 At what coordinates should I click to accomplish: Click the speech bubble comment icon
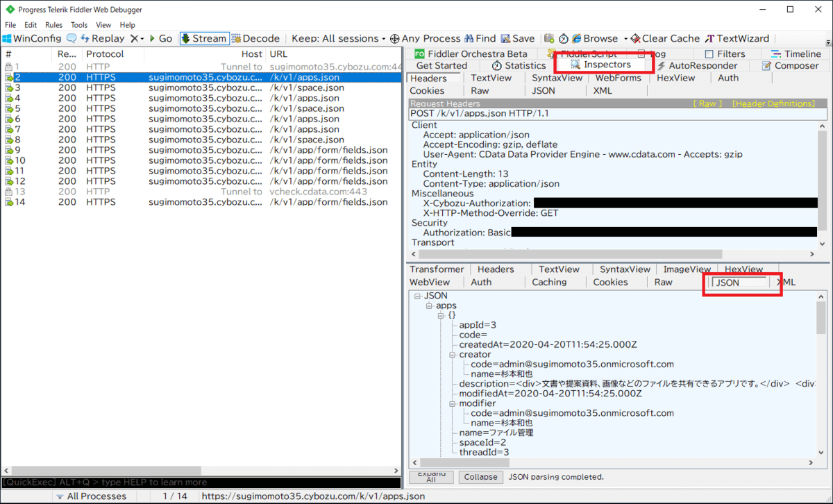(x=71, y=39)
